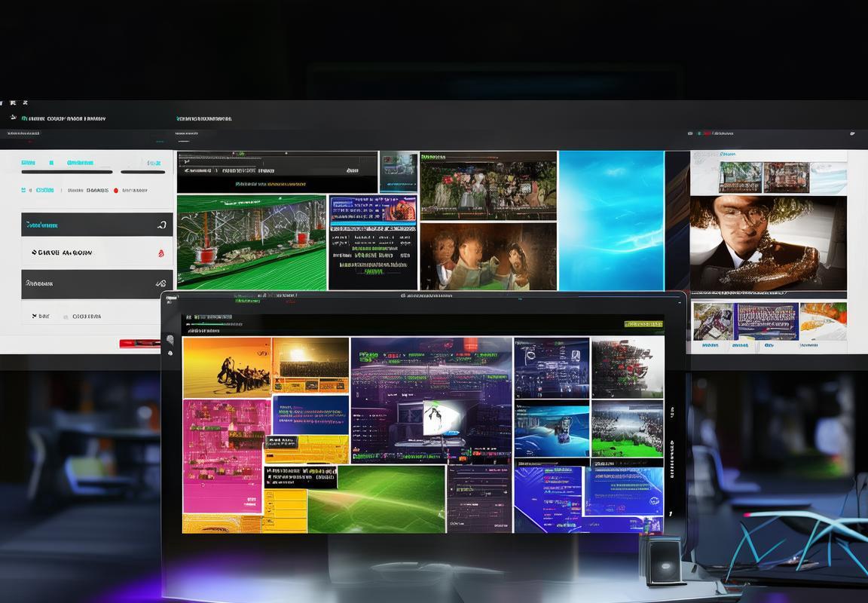The height and width of the screenshot is (603, 868).
Task: Open the dark text panel with blue header image
Action: click(x=372, y=242)
